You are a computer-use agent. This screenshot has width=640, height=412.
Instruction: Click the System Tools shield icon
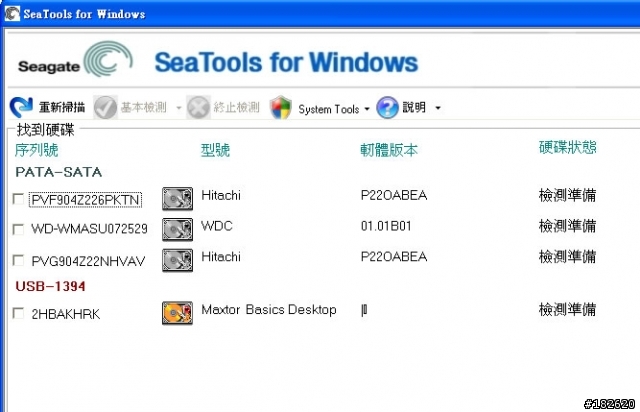tap(281, 107)
